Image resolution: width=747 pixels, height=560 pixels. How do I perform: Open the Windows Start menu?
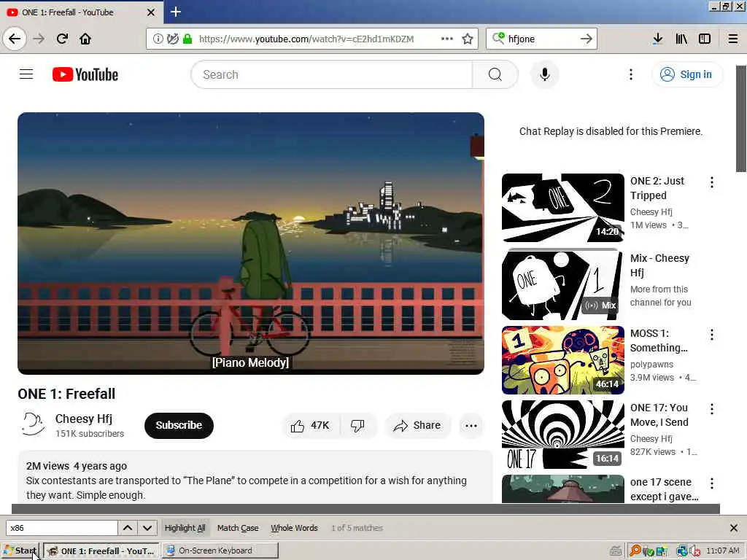pyautogui.click(x=20, y=551)
